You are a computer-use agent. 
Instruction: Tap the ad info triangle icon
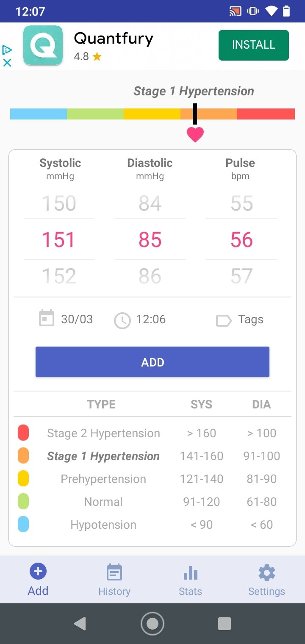[x=7, y=50]
